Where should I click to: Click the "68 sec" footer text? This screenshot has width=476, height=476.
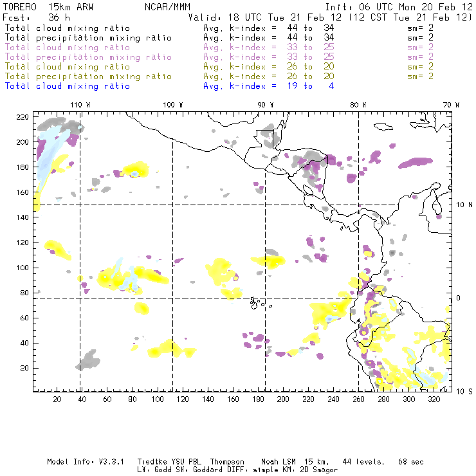[x=411, y=462]
